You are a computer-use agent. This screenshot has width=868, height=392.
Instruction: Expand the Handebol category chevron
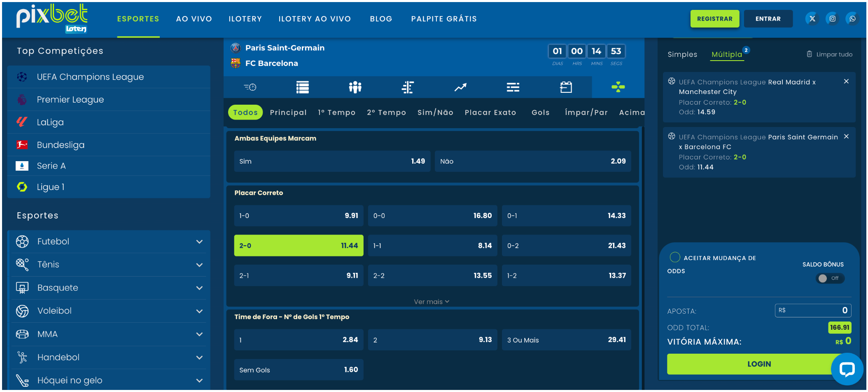coord(199,357)
